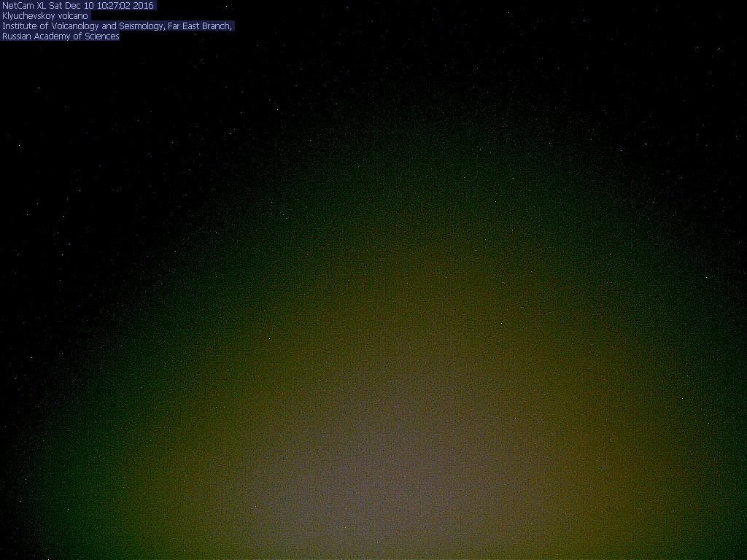
Task: Click the "Klyuchevskoy volcano" caption text
Action: tap(45, 16)
